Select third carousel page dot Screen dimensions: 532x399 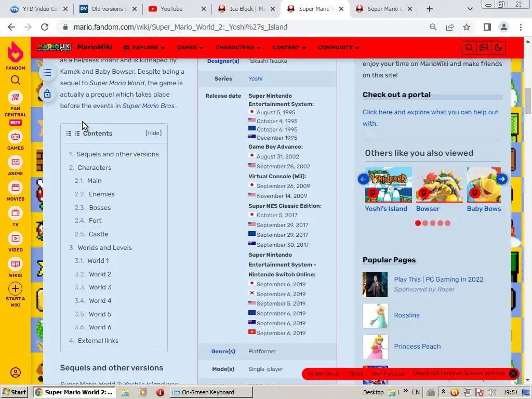tap(433, 223)
